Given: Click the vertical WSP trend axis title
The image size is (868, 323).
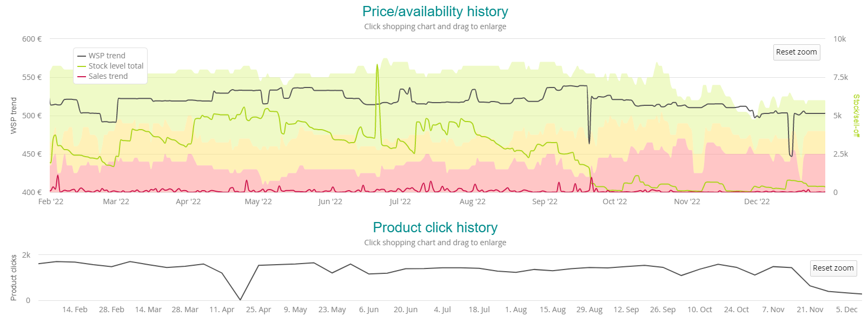Looking at the screenshot, I should pos(14,115).
